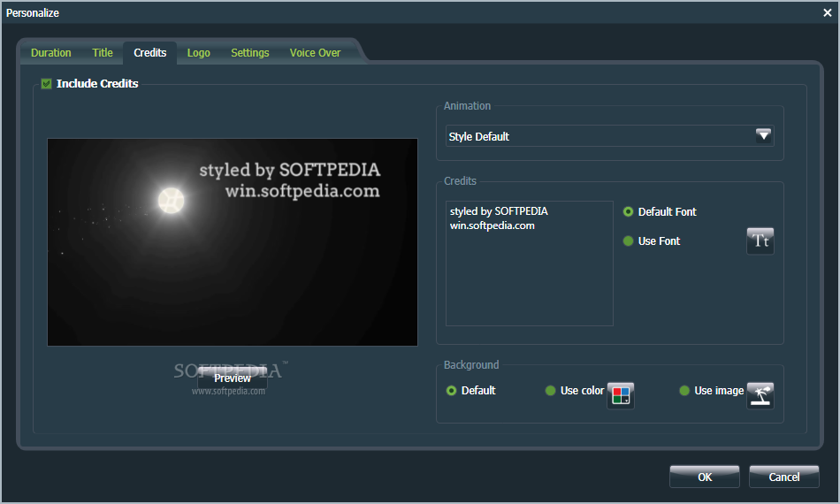This screenshot has width=840, height=504.
Task: Open the Style Default combo box
Action: pos(609,136)
